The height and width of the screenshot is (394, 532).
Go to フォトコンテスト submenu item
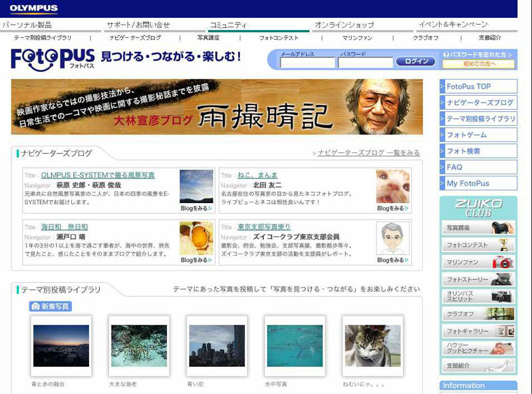(279, 38)
